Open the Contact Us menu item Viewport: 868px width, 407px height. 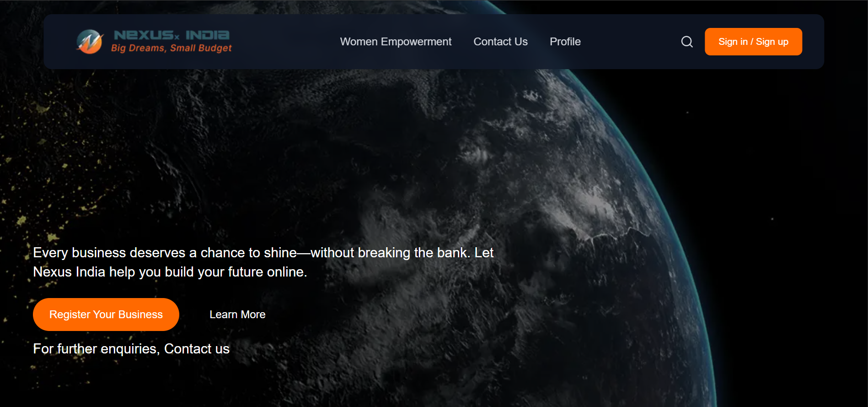[500, 42]
